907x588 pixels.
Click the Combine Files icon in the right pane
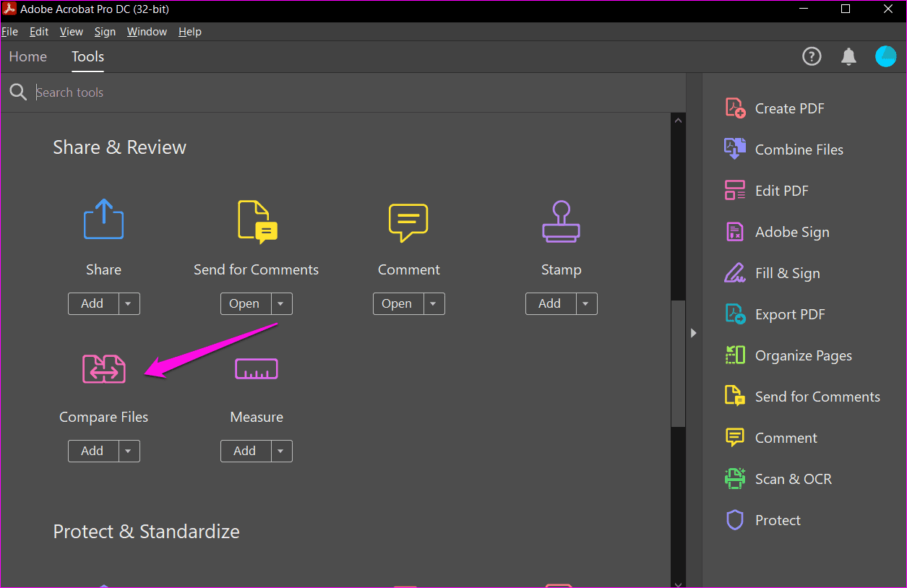point(735,150)
